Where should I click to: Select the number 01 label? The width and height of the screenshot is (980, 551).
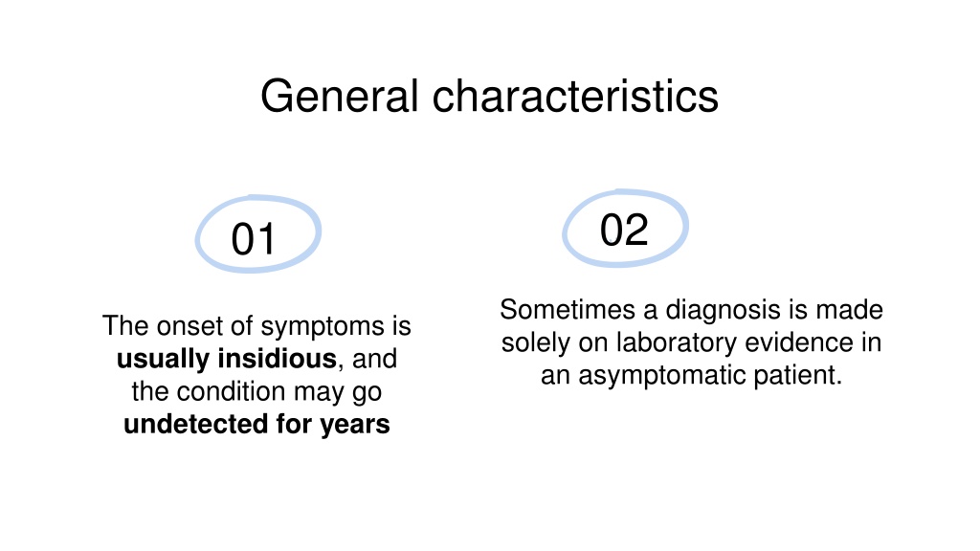tap(253, 239)
